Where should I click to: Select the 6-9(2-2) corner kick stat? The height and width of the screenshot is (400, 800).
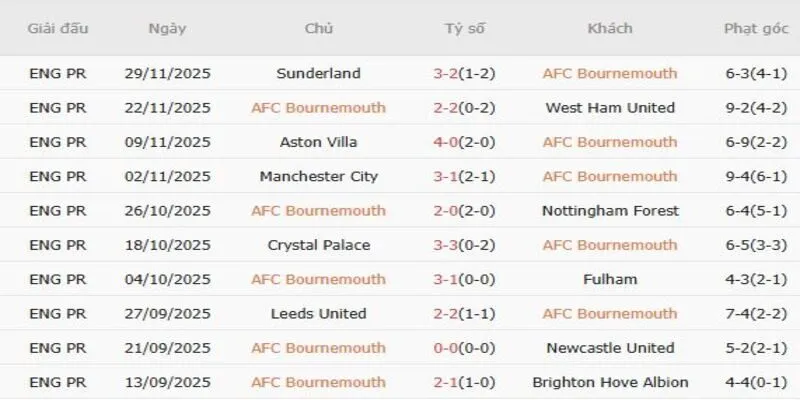(x=757, y=142)
